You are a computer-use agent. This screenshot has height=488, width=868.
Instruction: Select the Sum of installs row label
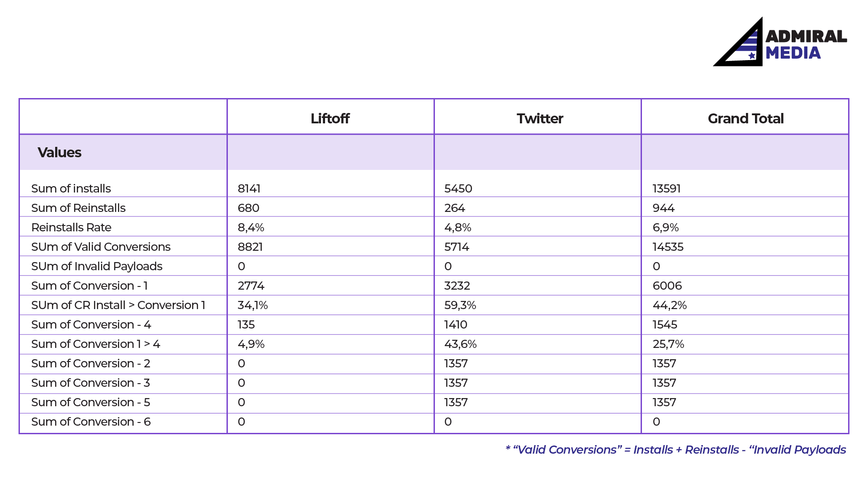(71, 188)
